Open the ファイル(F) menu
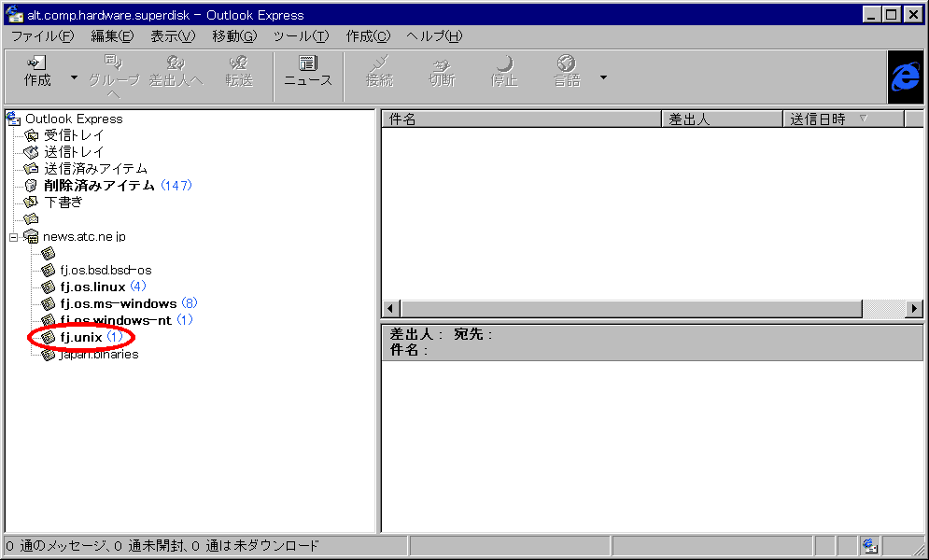 coord(42,36)
